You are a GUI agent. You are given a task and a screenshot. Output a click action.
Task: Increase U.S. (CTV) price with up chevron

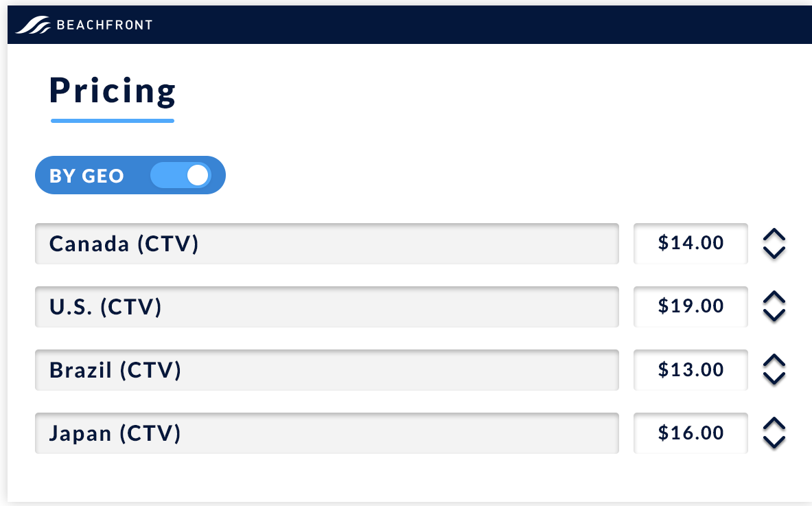[774, 298]
